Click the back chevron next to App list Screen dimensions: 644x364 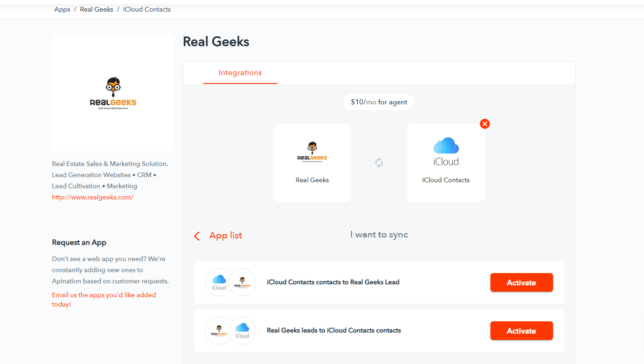[x=197, y=236]
